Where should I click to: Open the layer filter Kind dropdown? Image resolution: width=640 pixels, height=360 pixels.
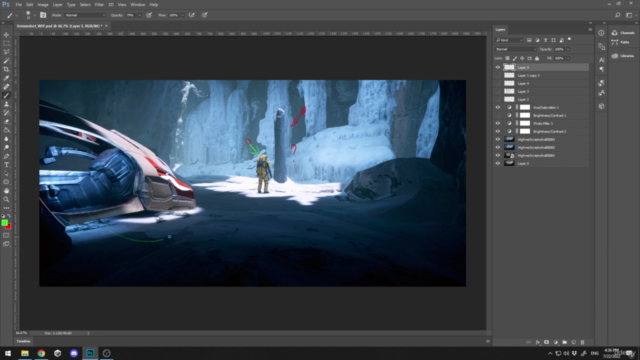pos(509,40)
